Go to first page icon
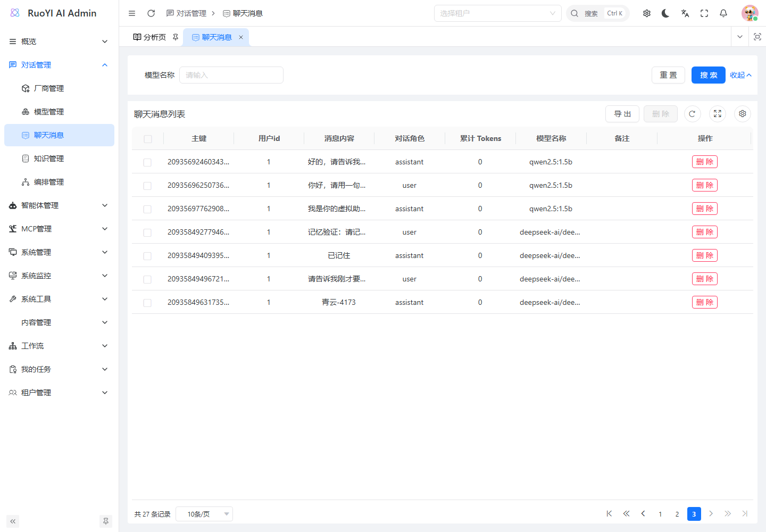Screen dimensions: 766x532 pyautogui.click(x=609, y=514)
